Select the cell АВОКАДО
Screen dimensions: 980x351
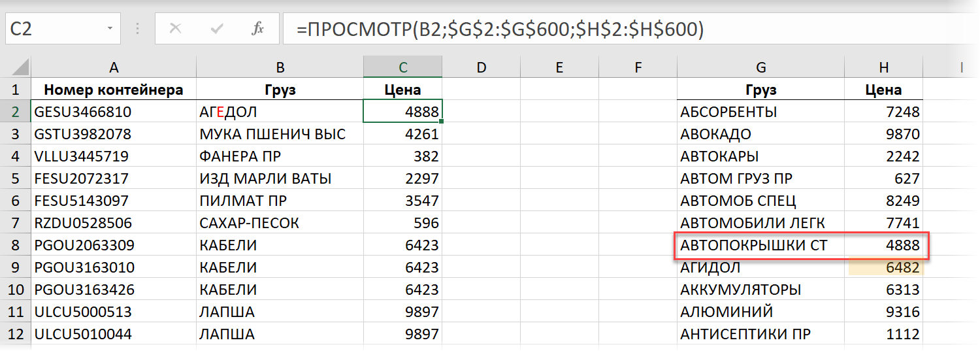click(x=761, y=134)
